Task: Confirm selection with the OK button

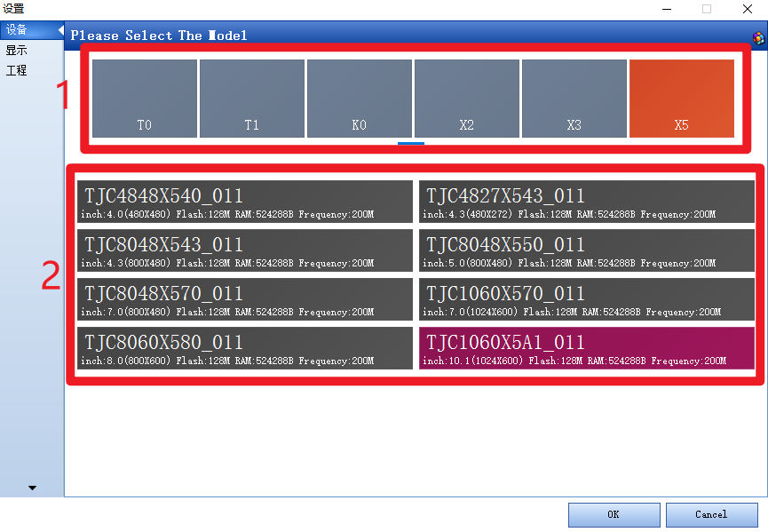Action: [x=614, y=514]
